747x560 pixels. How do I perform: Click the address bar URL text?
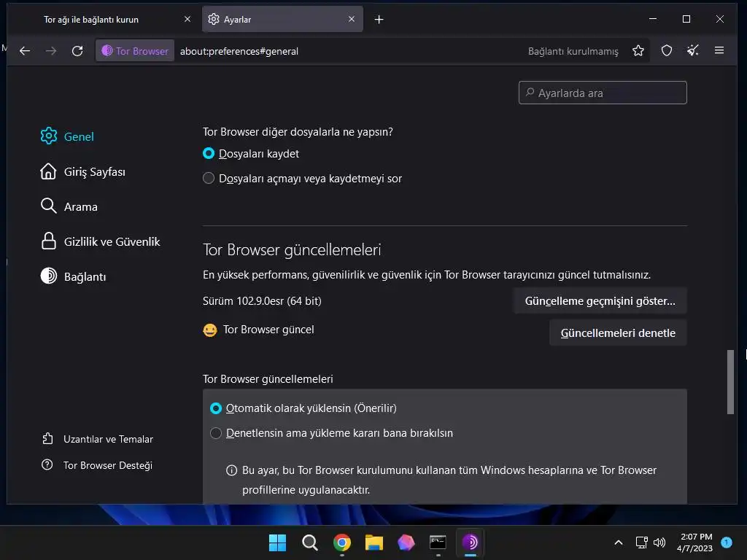click(239, 51)
